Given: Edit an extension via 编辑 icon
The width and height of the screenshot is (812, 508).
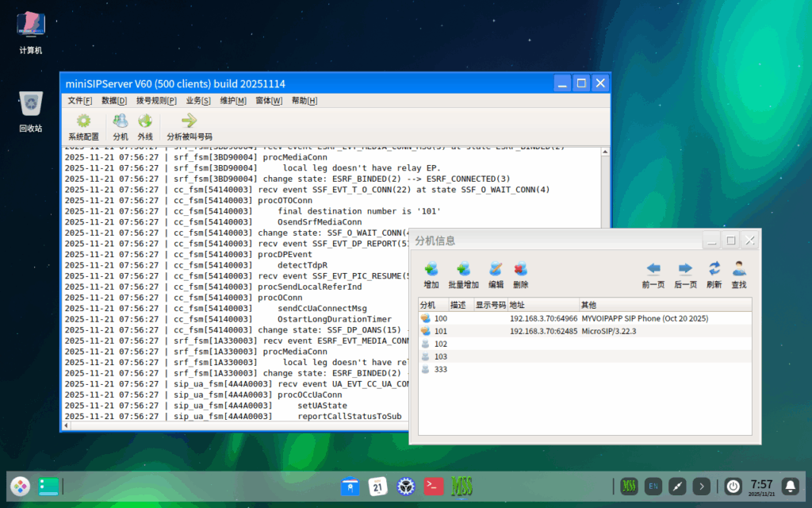Looking at the screenshot, I should [496, 274].
